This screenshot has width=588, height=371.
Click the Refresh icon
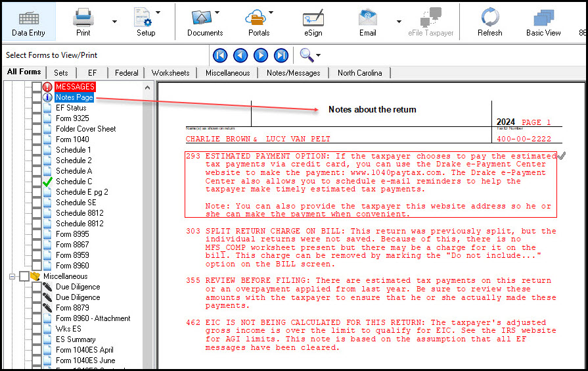(489, 17)
